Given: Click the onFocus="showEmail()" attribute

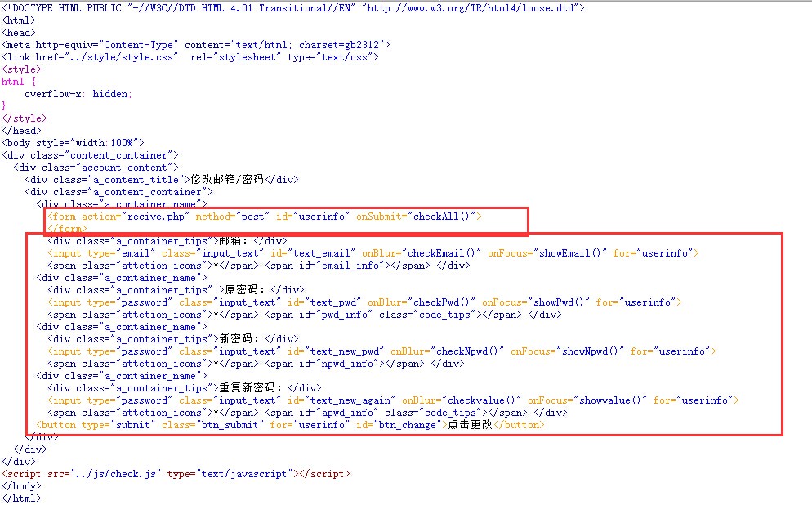Looking at the screenshot, I should coord(547,253).
